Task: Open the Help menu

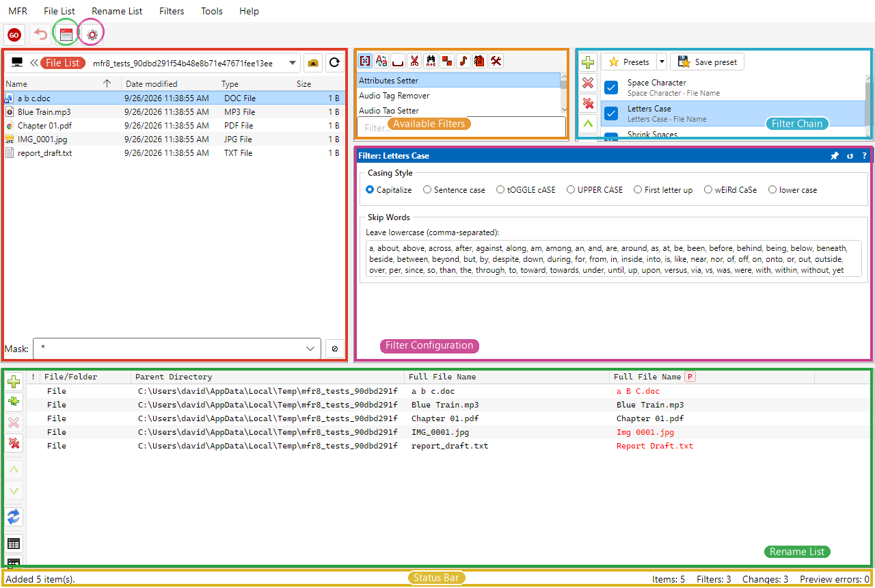Action: click(250, 11)
